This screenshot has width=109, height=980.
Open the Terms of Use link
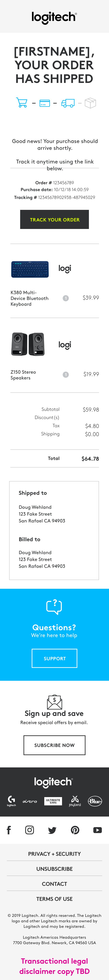[x=54, y=899]
